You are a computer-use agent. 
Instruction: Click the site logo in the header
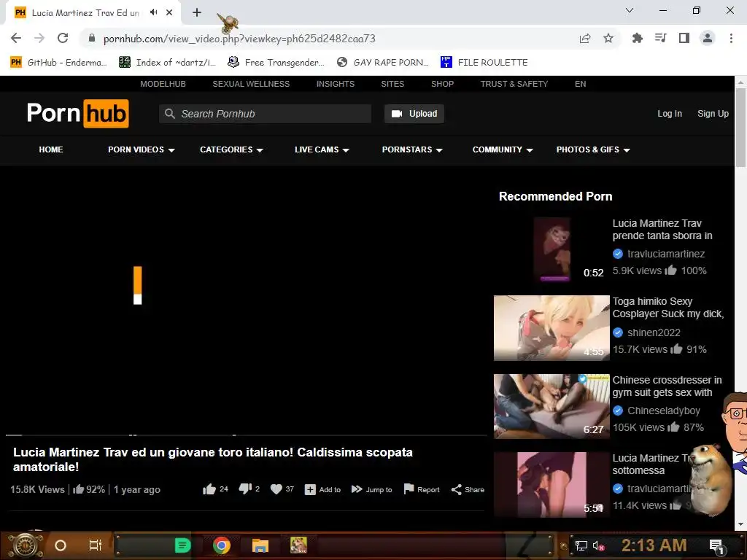[x=77, y=113]
